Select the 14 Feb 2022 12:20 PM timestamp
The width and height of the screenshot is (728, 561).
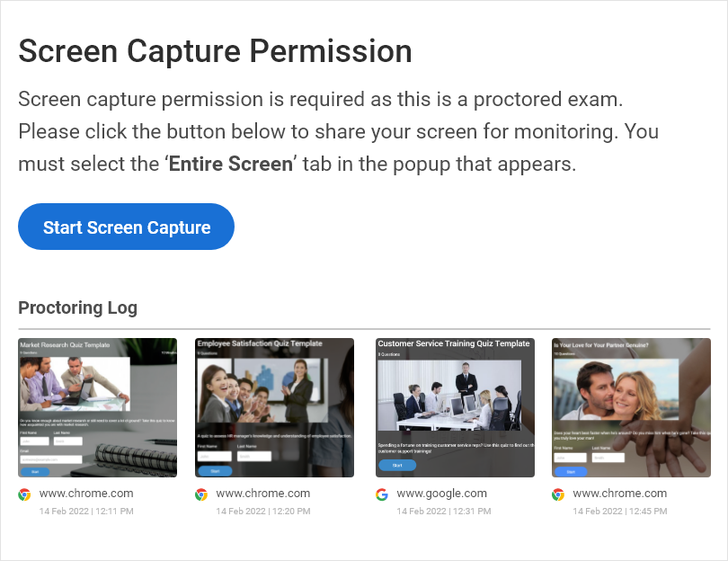click(263, 511)
